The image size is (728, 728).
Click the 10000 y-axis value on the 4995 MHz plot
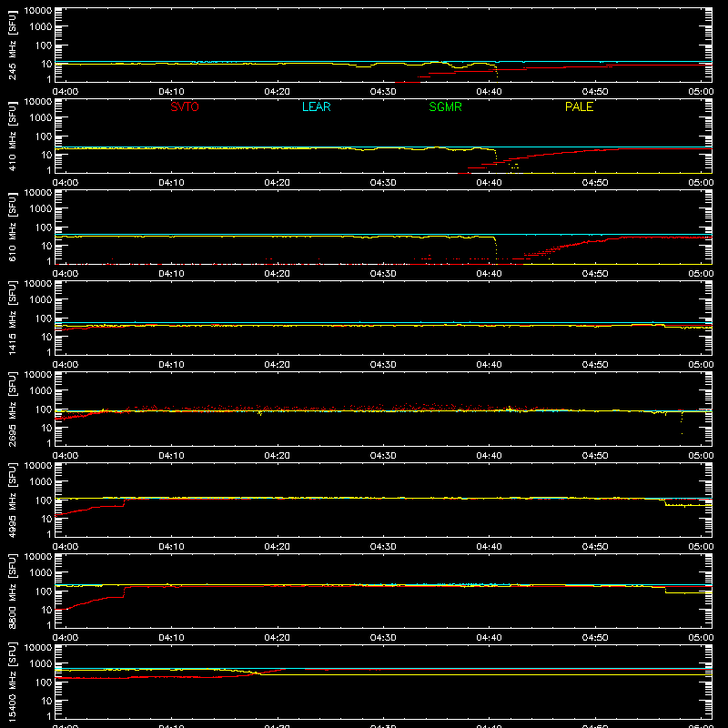pyautogui.click(x=38, y=466)
